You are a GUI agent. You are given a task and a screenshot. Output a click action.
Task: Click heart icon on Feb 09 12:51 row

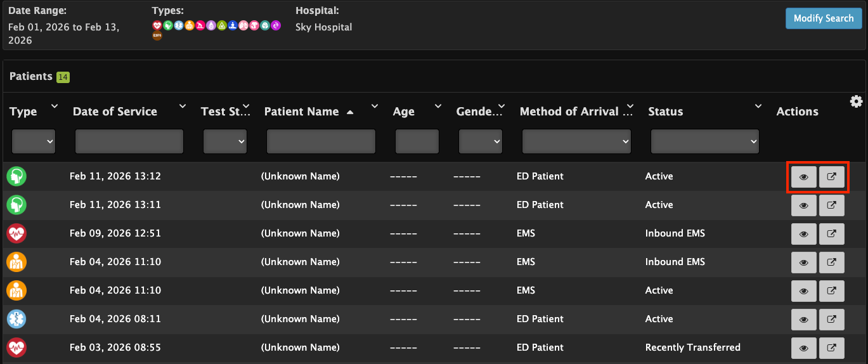coord(16,233)
